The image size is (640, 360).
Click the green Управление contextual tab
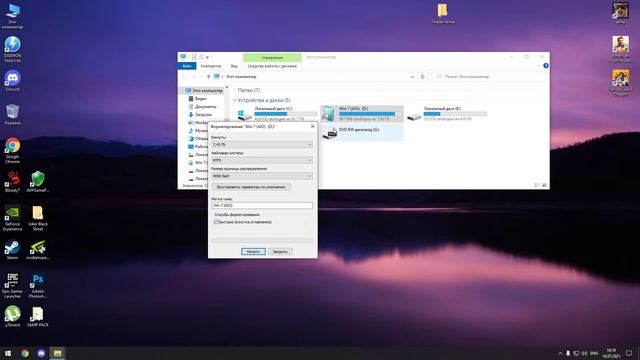tap(272, 58)
